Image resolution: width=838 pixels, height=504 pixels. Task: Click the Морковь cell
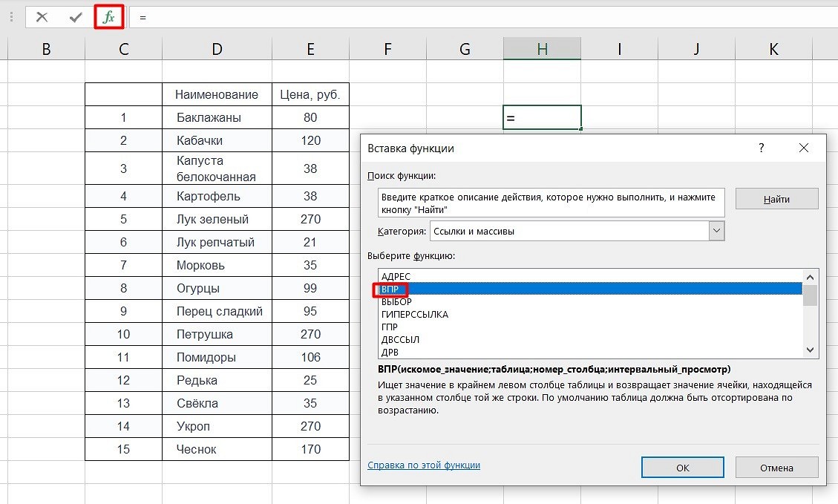pyautogui.click(x=217, y=265)
